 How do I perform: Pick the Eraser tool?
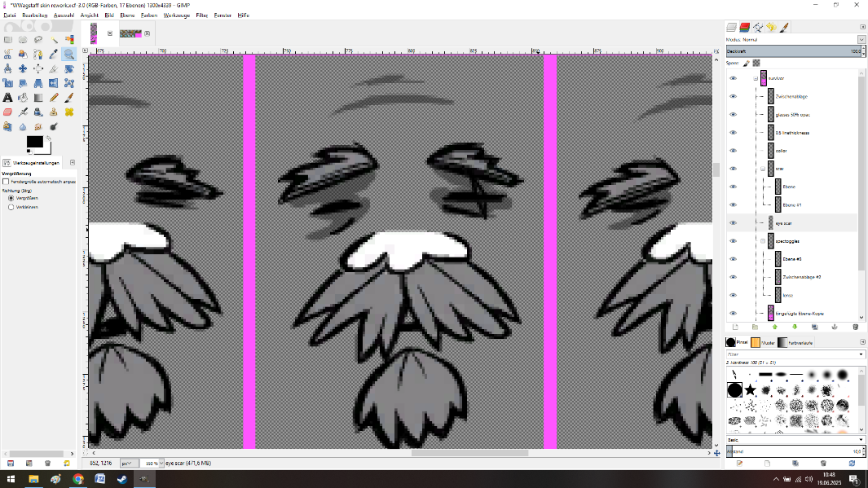pos(7,112)
